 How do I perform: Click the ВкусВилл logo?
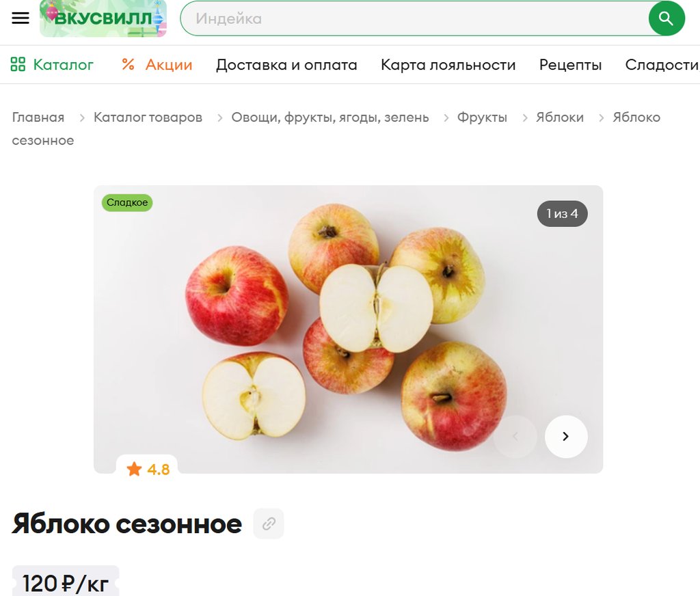[103, 18]
